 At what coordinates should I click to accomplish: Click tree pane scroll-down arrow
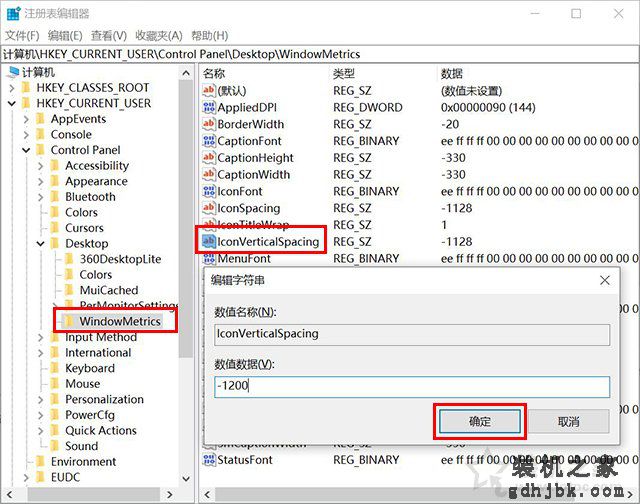tap(186, 479)
